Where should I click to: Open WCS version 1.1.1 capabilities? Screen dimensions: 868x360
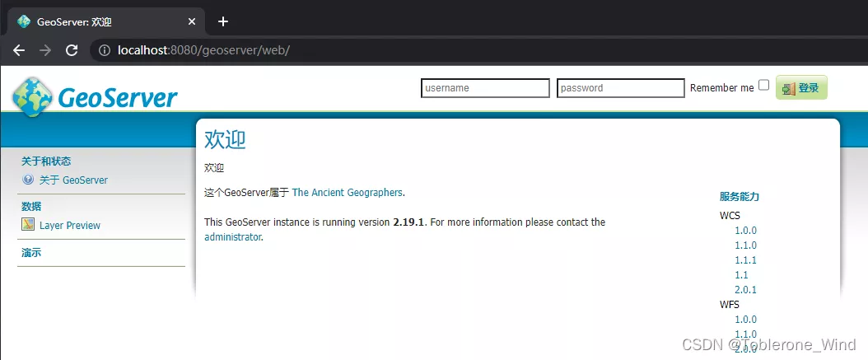pos(745,260)
